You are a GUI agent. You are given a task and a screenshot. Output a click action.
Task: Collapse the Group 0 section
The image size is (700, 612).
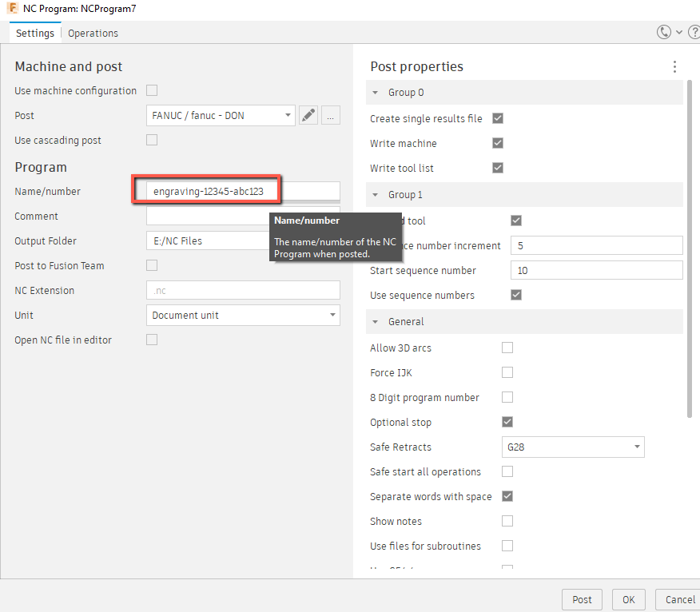[376, 92]
